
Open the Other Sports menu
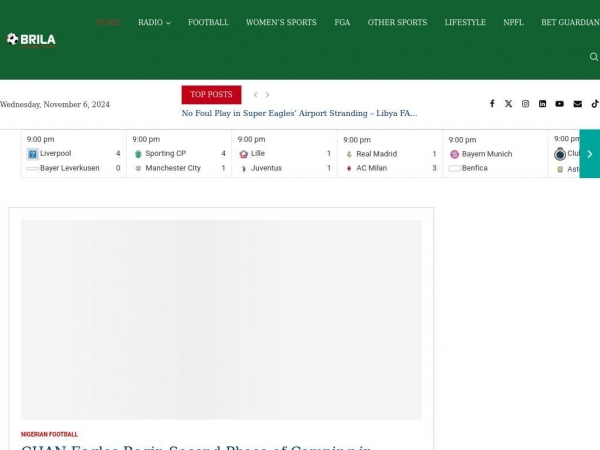click(x=397, y=23)
